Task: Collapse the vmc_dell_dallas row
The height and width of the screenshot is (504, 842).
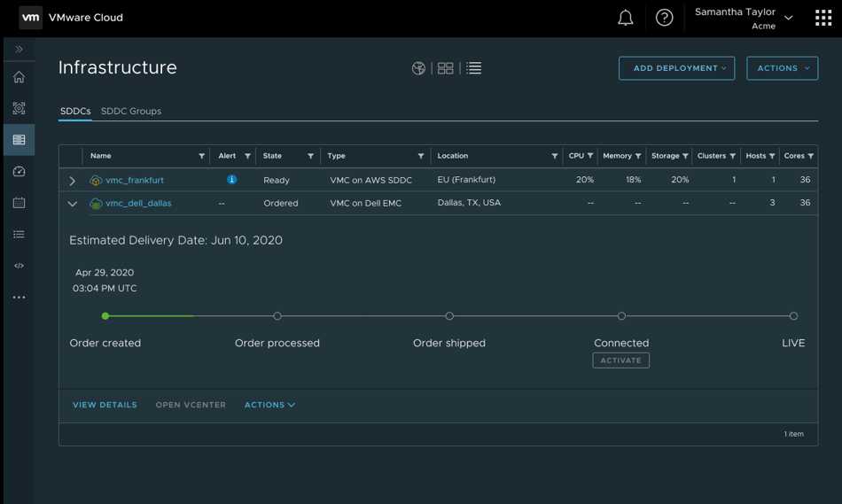Action: pyautogui.click(x=72, y=204)
